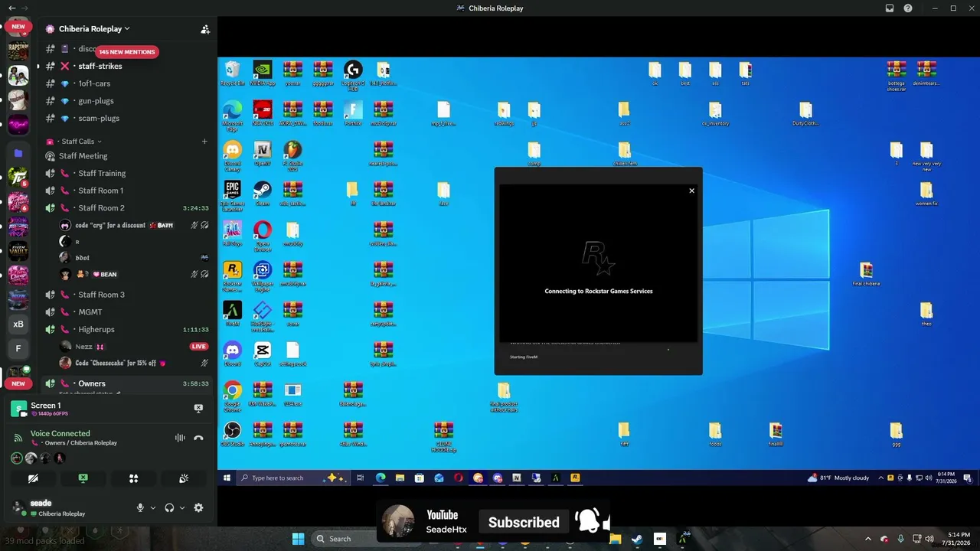Open Discord User Settings gear

(198, 508)
